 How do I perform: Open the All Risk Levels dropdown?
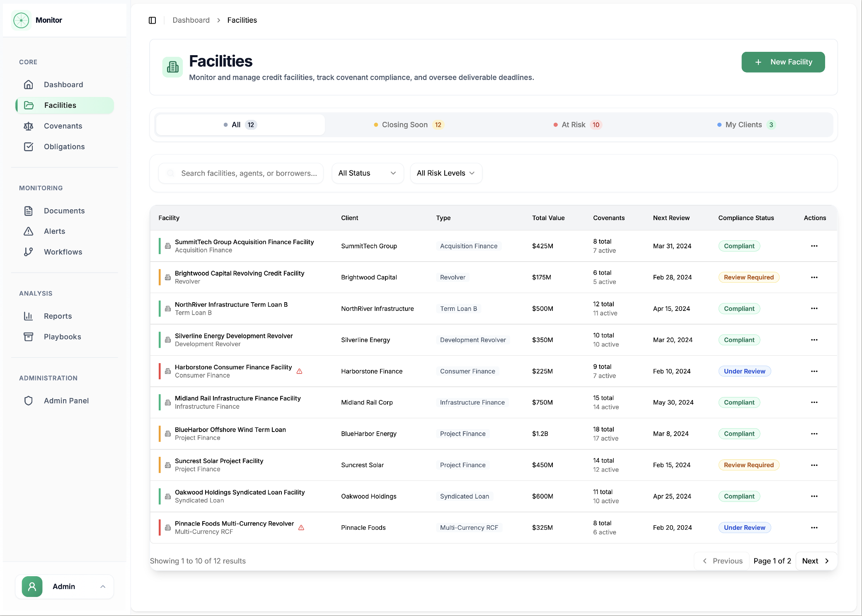click(446, 173)
